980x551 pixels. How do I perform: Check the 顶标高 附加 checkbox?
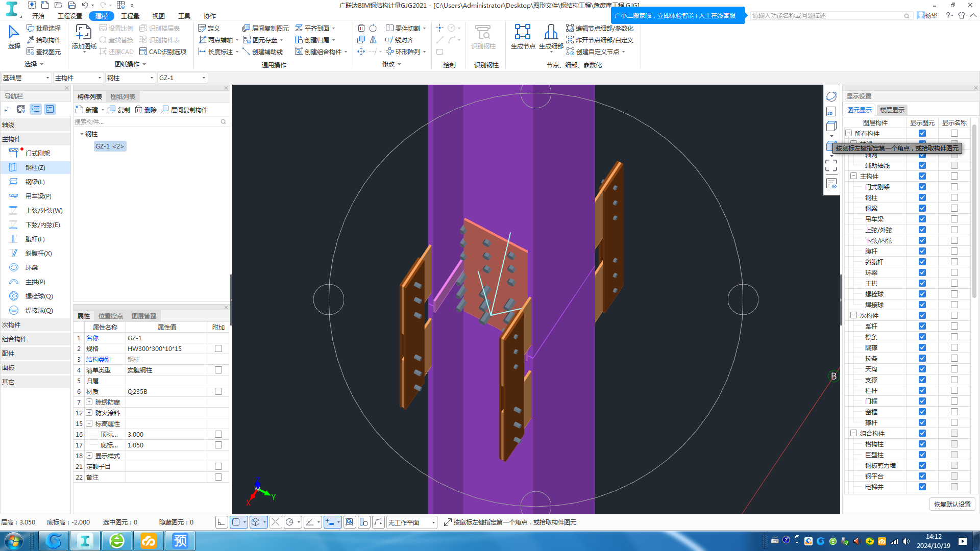(x=218, y=434)
